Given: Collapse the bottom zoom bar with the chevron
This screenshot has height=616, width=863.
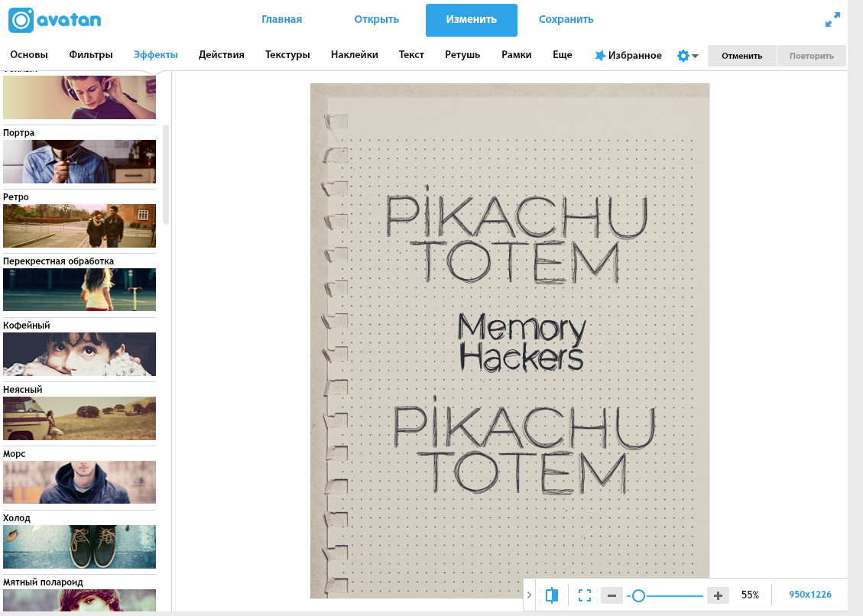Looking at the screenshot, I should click(x=529, y=595).
